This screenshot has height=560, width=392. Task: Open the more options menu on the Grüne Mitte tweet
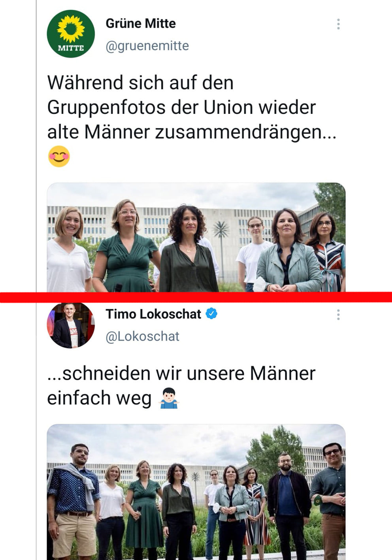point(338,24)
